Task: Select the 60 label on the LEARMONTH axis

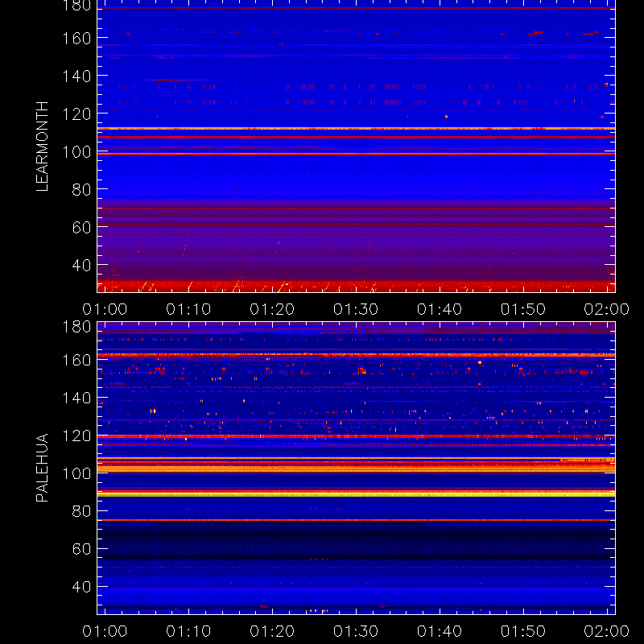Action: (x=81, y=227)
